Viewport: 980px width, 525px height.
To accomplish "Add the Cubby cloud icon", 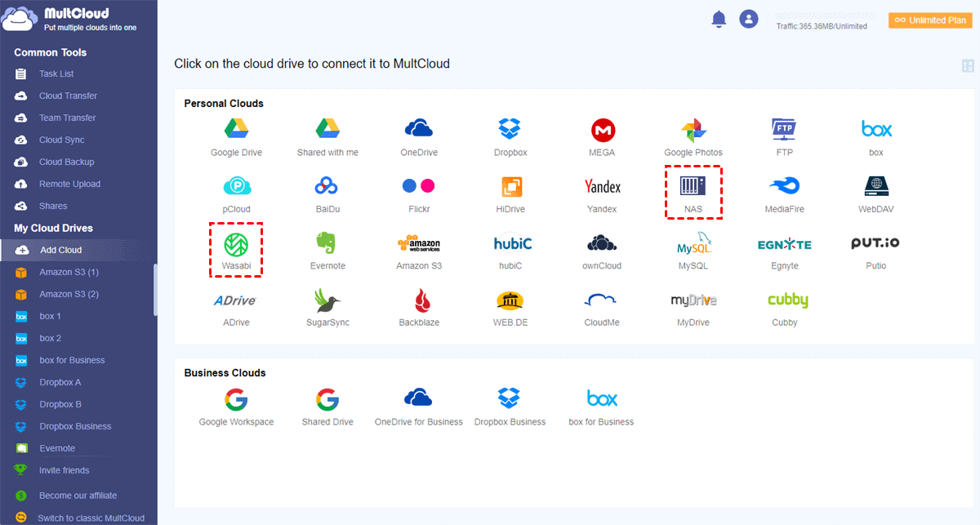I will pyautogui.click(x=788, y=300).
